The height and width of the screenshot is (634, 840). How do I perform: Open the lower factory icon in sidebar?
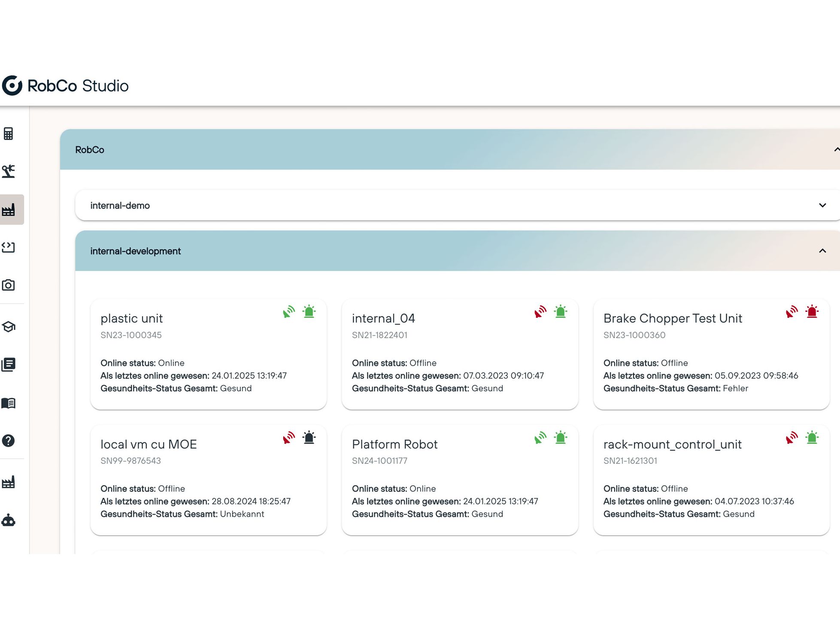pyautogui.click(x=9, y=482)
